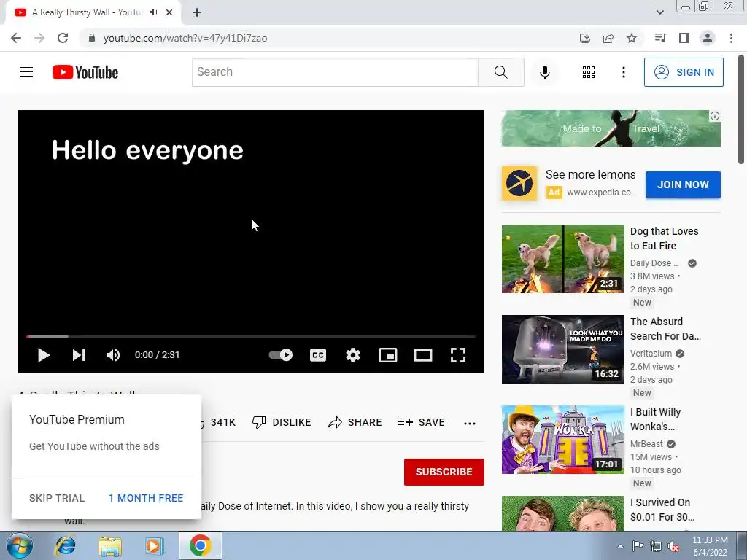
Task: Switch to theater mode
Action: coord(422,355)
